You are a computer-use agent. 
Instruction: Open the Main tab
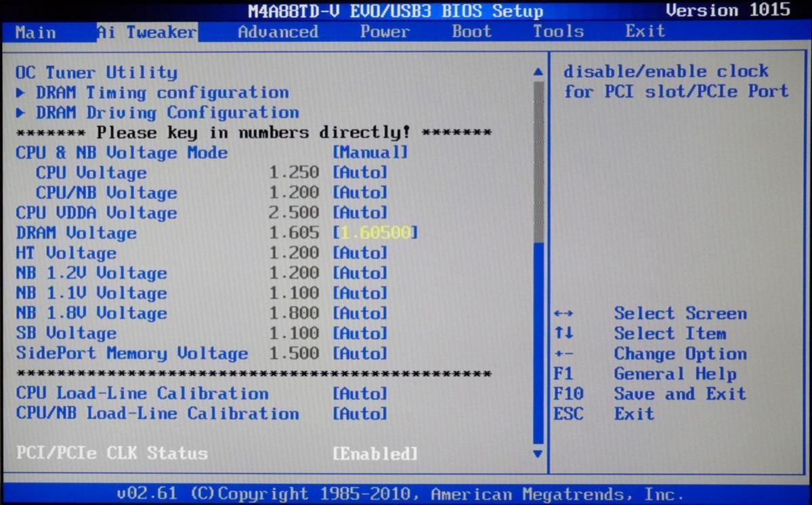(x=35, y=32)
